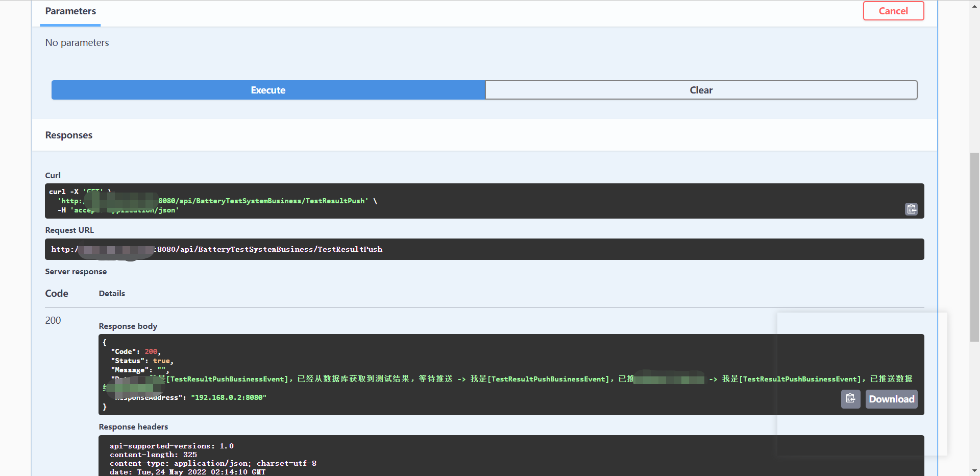Click the content-length: 325 header

pos(153,455)
